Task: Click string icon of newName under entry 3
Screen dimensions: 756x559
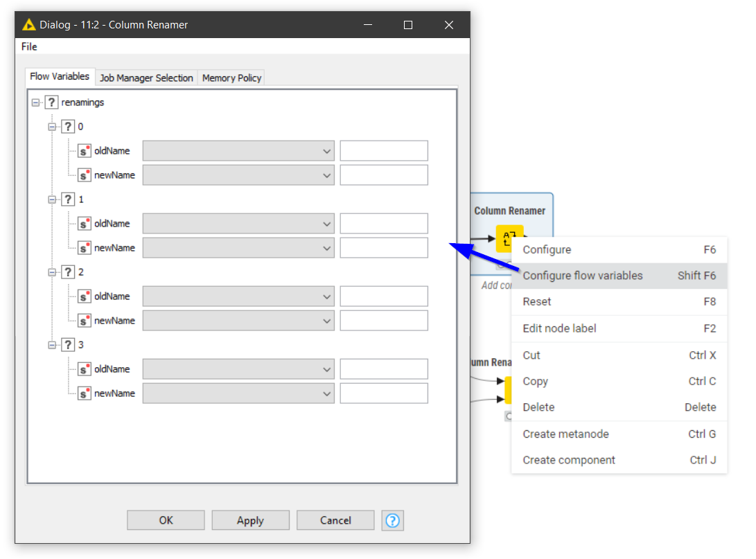Action: point(85,393)
